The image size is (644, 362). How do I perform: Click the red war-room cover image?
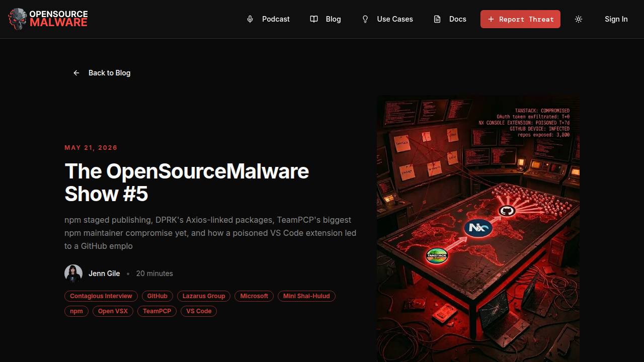(478, 229)
